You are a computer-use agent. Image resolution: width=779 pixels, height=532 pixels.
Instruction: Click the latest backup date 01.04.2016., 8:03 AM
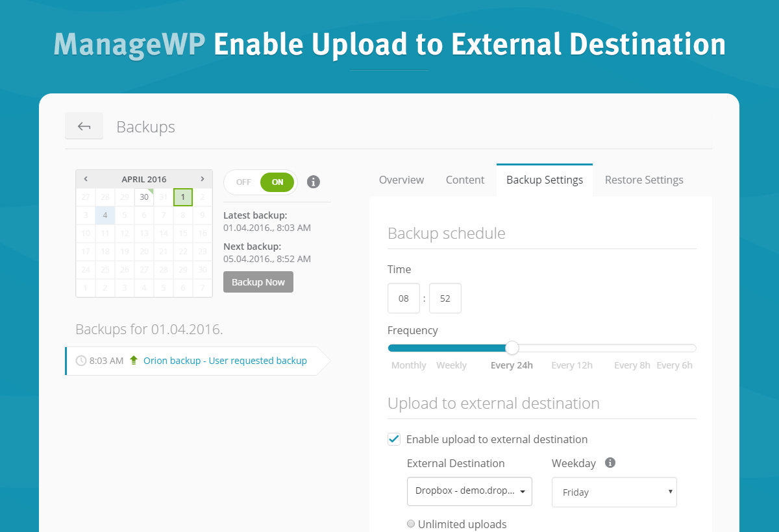point(267,228)
